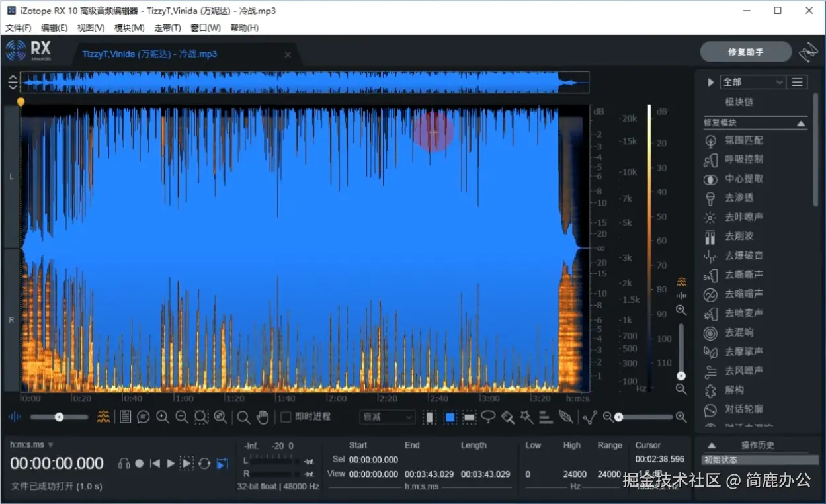Start recording with the record button
The height and width of the screenshot is (504, 826).
tap(140, 464)
